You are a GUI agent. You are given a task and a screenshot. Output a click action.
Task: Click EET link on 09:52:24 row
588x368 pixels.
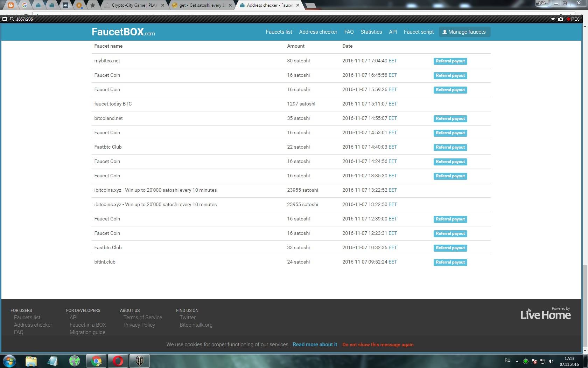(393, 262)
